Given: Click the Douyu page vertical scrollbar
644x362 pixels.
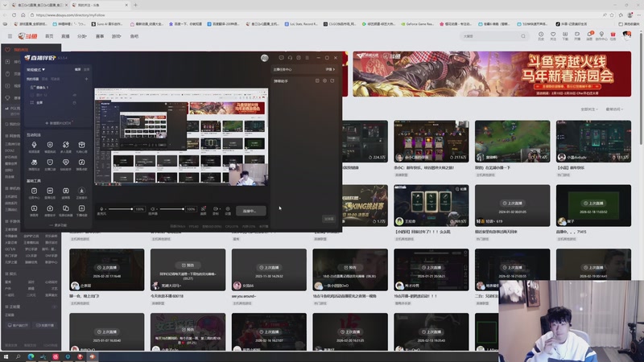Looking at the screenshot, I should [x=641, y=88].
